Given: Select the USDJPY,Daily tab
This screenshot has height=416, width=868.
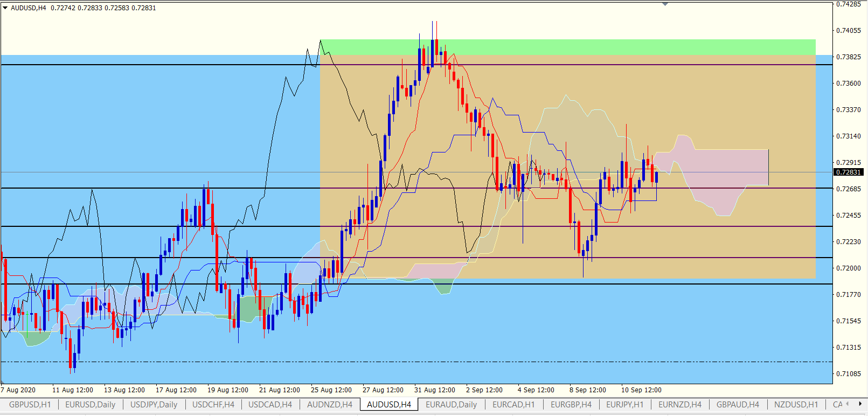Looking at the screenshot, I should [x=154, y=405].
